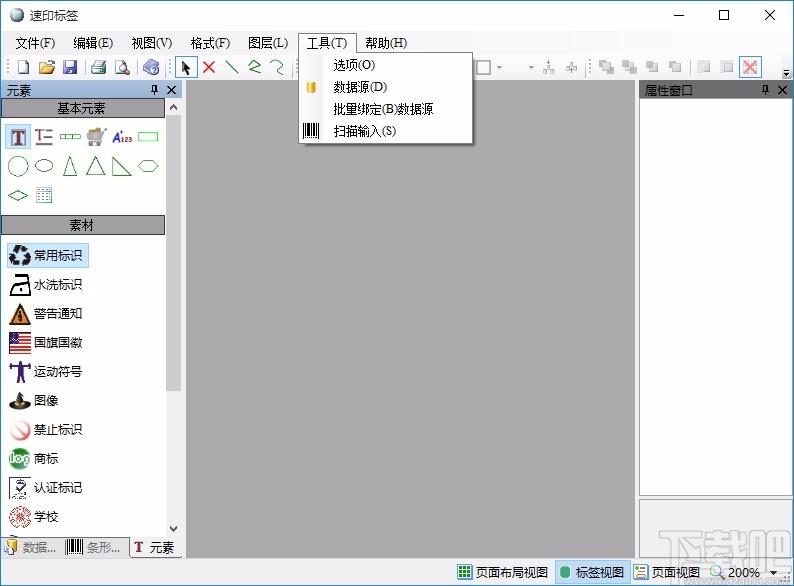Screen dimensions: 794x586
Task: Select 警告通知 material category
Action: click(46, 314)
